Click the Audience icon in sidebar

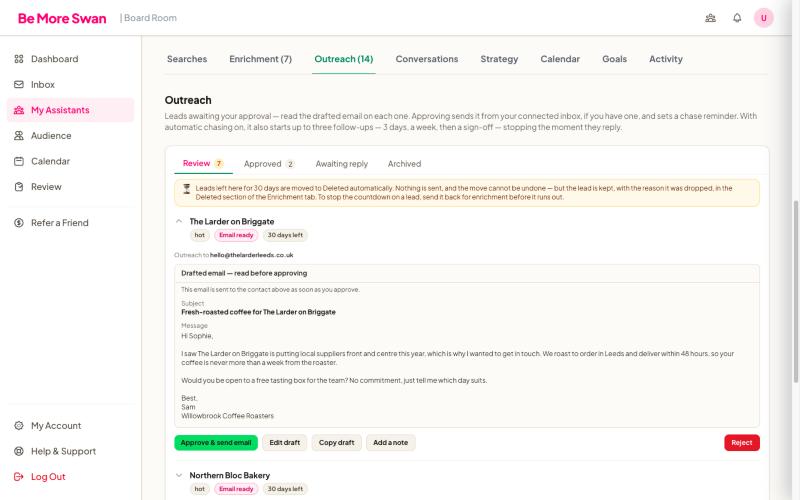coord(19,136)
